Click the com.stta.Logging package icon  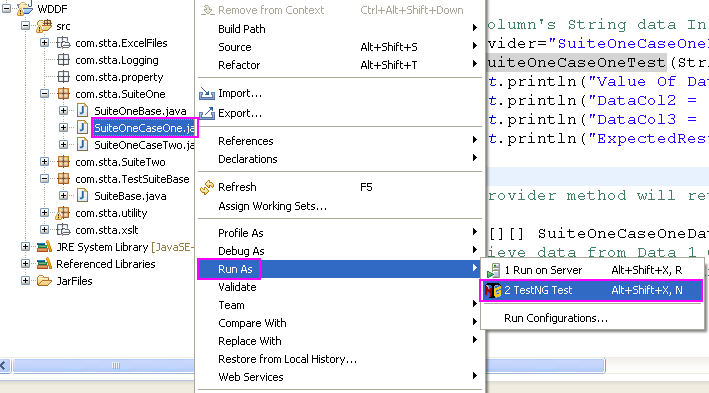point(63,60)
